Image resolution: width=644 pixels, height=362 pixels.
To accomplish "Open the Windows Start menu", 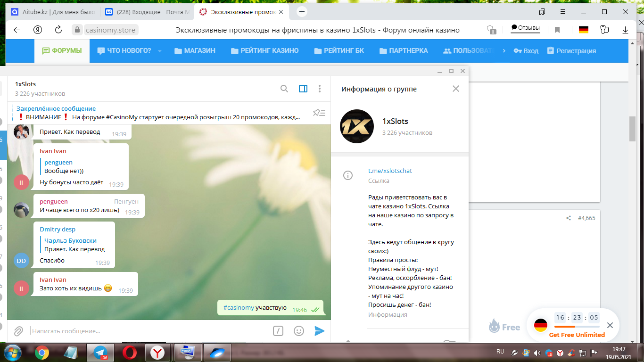I will pyautogui.click(x=12, y=353).
